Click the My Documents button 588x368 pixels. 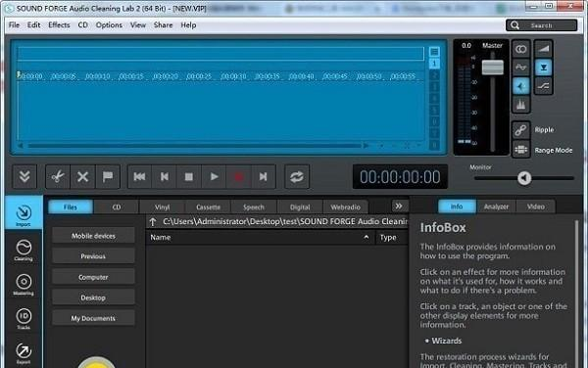(x=93, y=318)
